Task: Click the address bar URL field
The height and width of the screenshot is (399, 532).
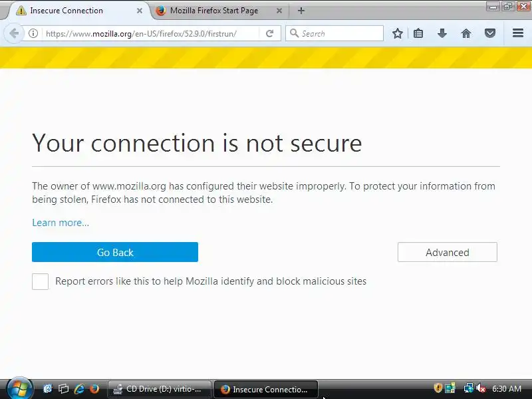Action: pyautogui.click(x=151, y=34)
